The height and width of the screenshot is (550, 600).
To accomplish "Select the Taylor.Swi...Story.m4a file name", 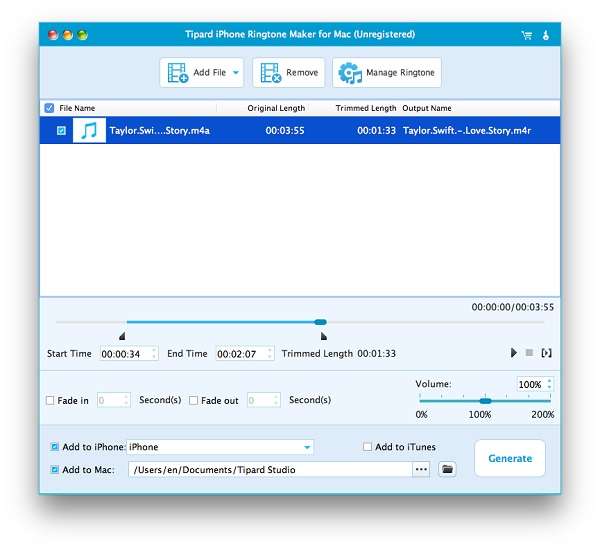I will [x=160, y=131].
